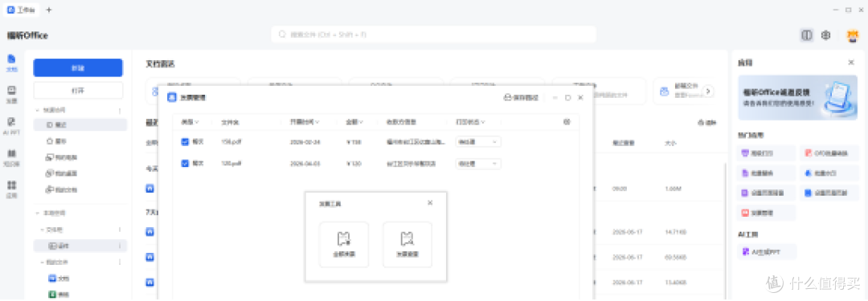The image size is (868, 301).
Task: Open 发票管理 app in right panel
Action: tap(767, 213)
